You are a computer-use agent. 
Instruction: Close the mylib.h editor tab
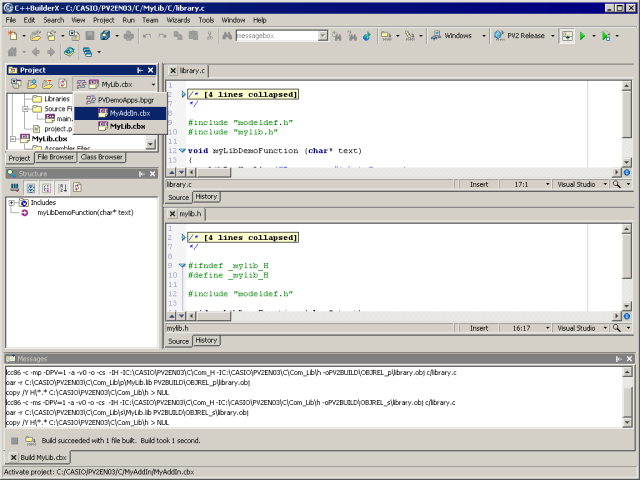(x=172, y=213)
